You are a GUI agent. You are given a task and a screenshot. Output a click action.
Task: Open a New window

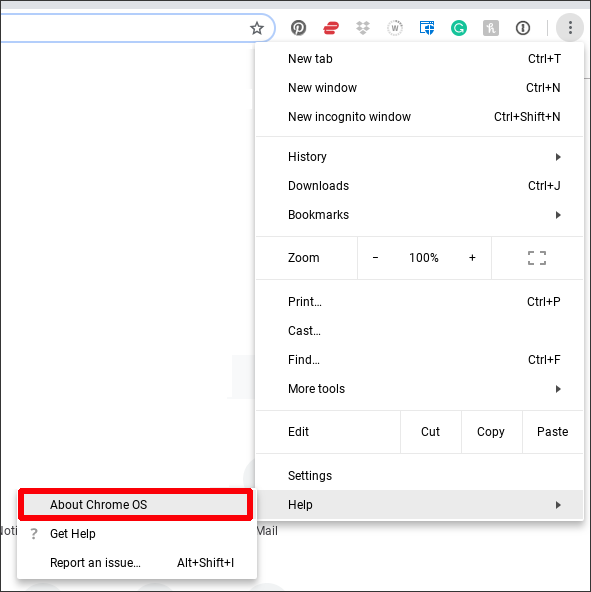tap(420, 88)
